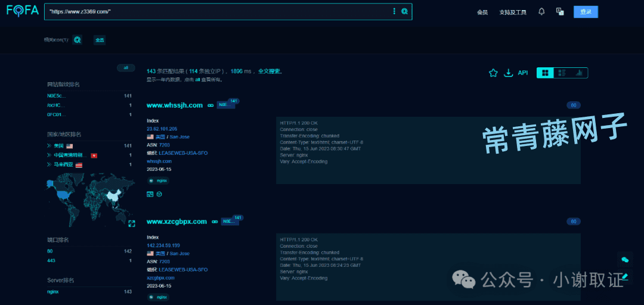Click the xzcgbpx.com domain link

tap(160, 278)
